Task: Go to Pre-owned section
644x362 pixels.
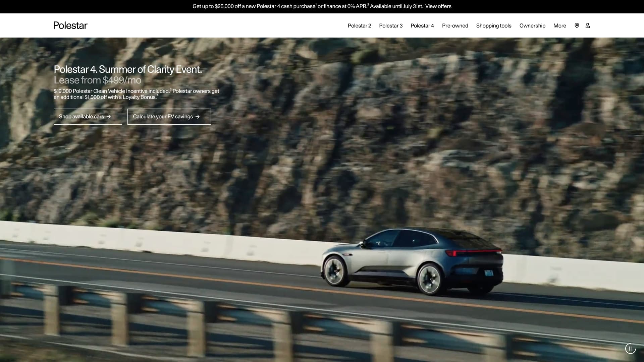Action: point(455,25)
